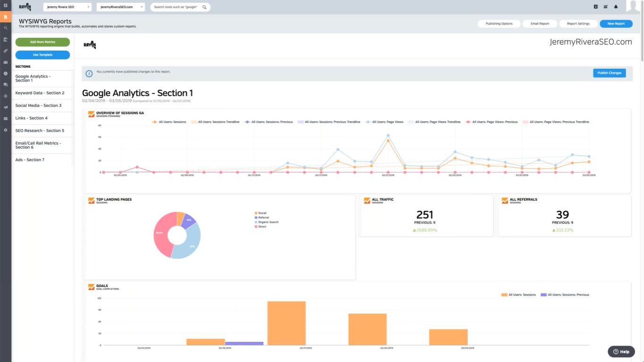Open the briefcase-style sidebar icon
Viewport: 644px width, 362px height.
[6, 62]
